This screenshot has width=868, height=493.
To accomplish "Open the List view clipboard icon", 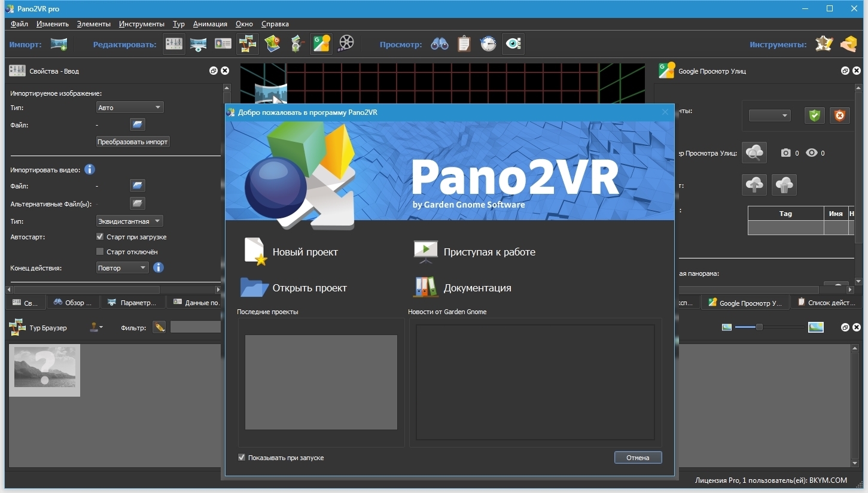I will click(464, 44).
